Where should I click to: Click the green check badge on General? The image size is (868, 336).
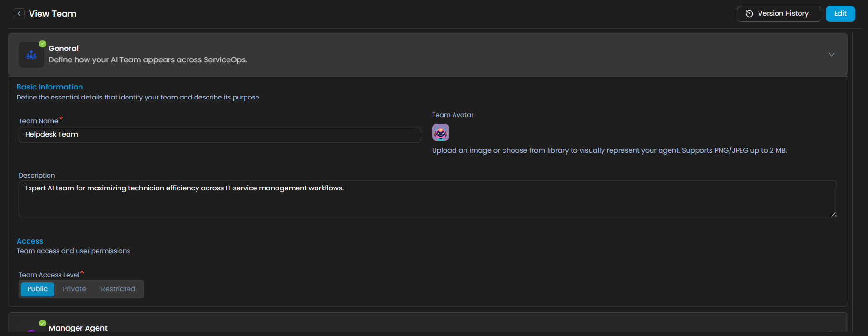(x=42, y=44)
